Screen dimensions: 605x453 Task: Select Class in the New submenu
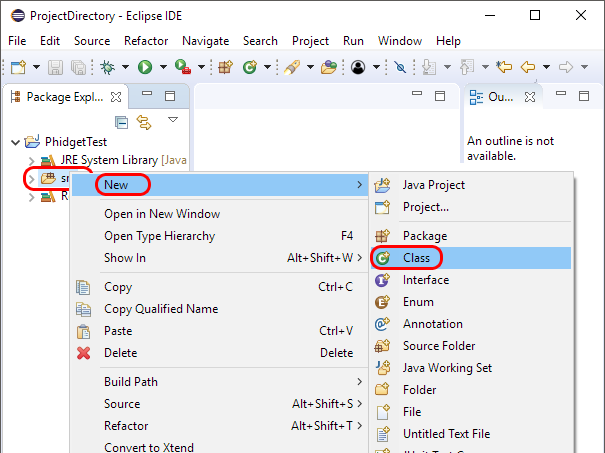[x=416, y=258]
